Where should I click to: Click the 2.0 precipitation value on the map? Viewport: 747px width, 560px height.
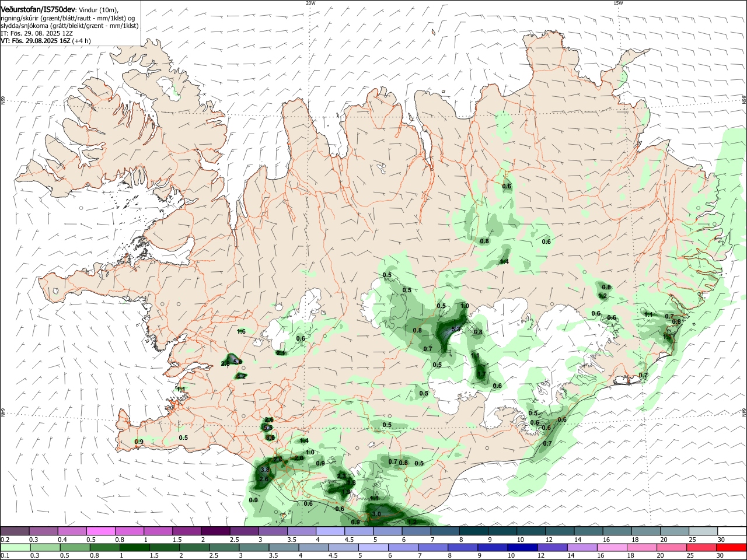tap(299, 458)
